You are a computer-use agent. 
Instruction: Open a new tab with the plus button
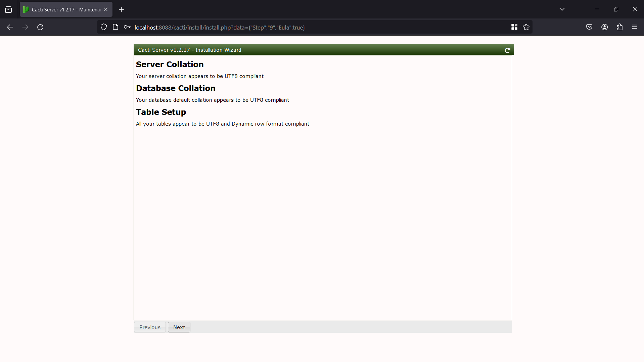pyautogui.click(x=122, y=10)
